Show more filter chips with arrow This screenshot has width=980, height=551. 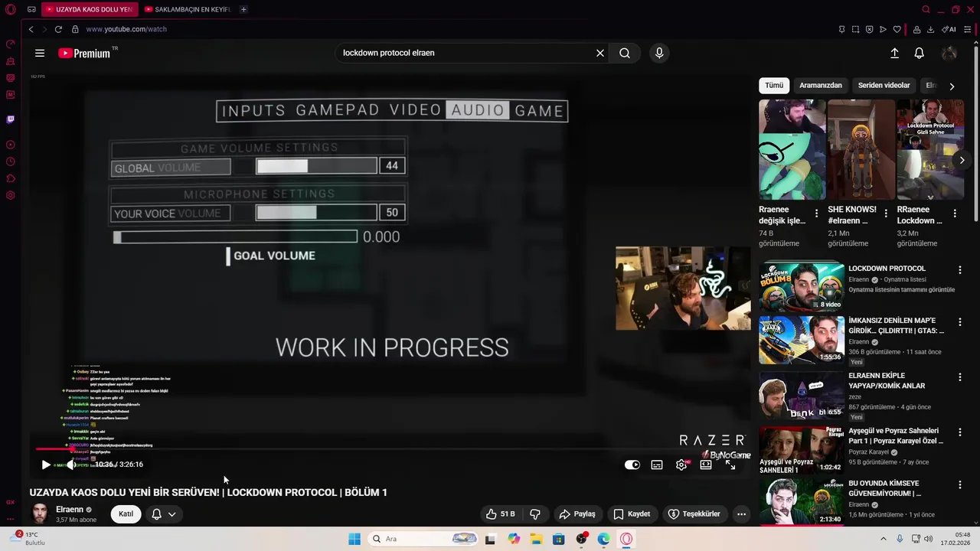point(952,86)
